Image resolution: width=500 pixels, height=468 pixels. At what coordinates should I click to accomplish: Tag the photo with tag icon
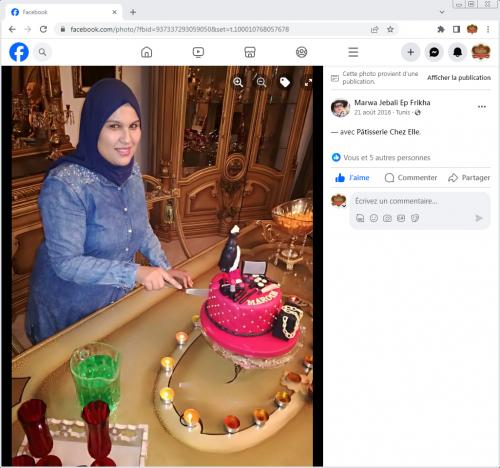[285, 82]
